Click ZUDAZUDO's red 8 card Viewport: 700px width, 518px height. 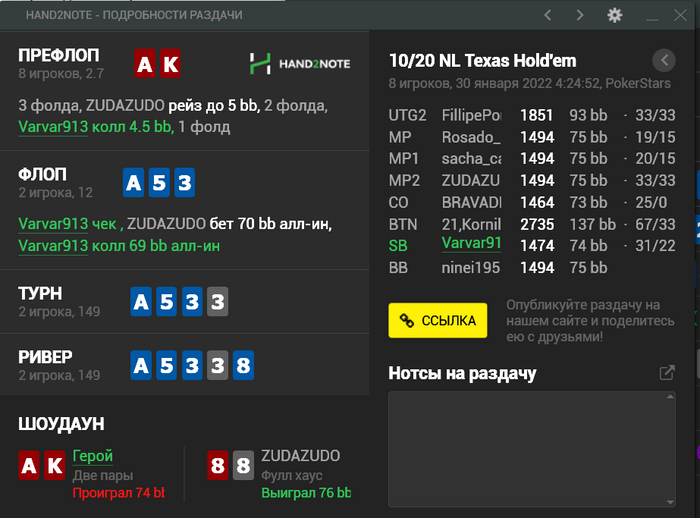pyautogui.click(x=217, y=465)
